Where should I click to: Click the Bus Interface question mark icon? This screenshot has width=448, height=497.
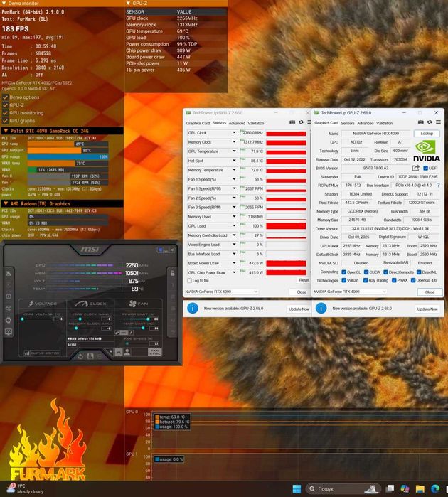pos(439,185)
